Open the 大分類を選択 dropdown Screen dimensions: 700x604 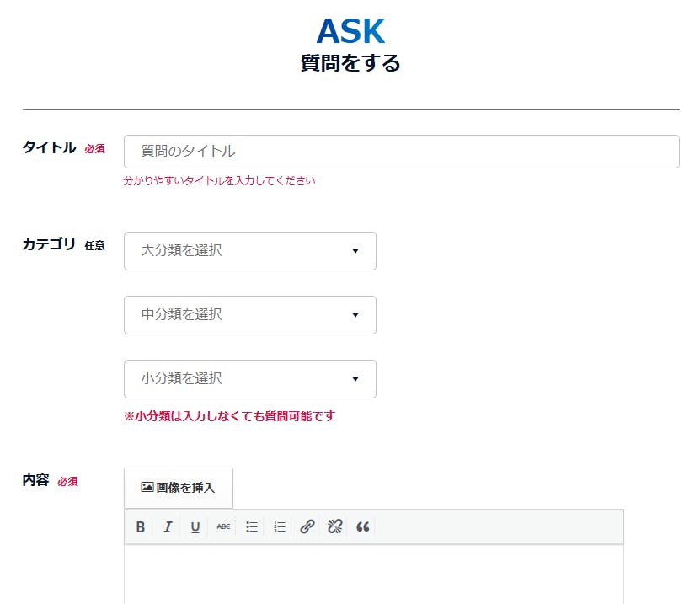tap(249, 251)
